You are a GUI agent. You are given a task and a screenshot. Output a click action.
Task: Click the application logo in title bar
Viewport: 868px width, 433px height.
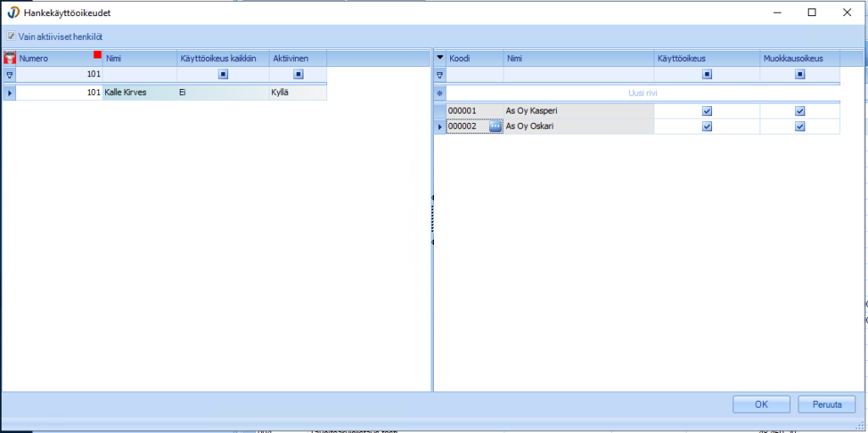[x=13, y=13]
